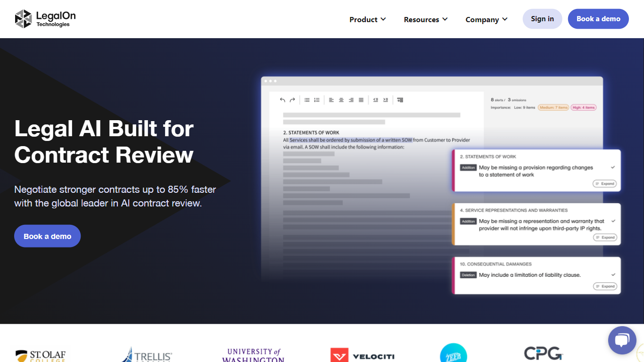Click the insert row icon in toolbar
Image resolution: width=644 pixels, height=362 pixels.
pyautogui.click(x=400, y=100)
